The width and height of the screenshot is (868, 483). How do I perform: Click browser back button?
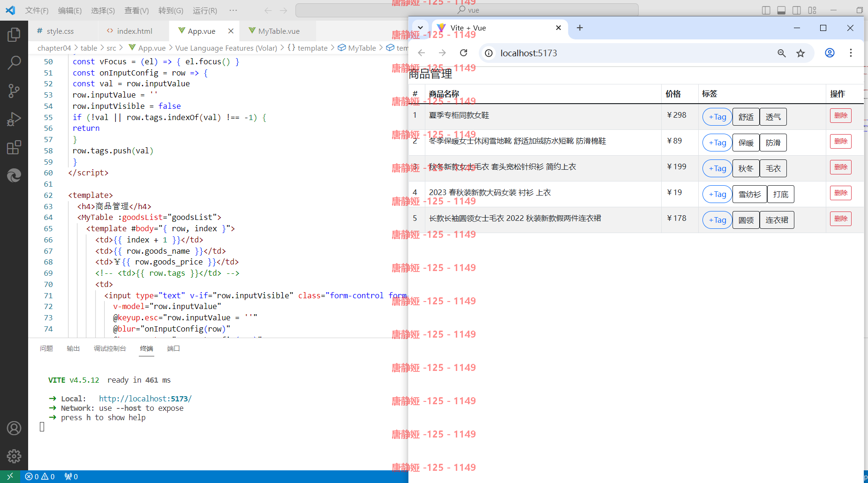coord(421,53)
